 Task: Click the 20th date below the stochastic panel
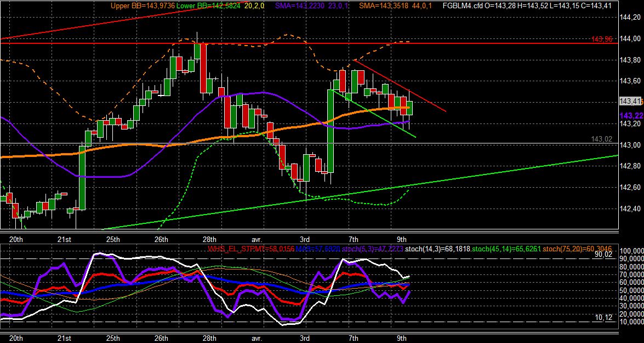click(x=15, y=338)
